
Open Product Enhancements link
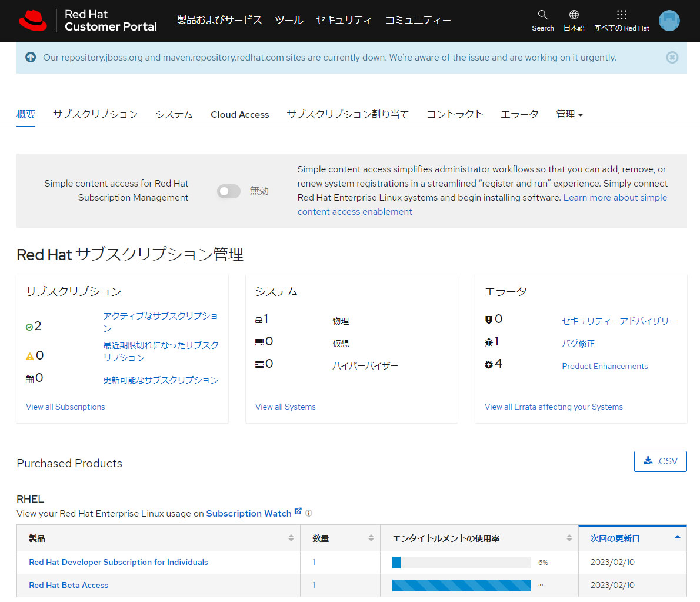click(605, 366)
